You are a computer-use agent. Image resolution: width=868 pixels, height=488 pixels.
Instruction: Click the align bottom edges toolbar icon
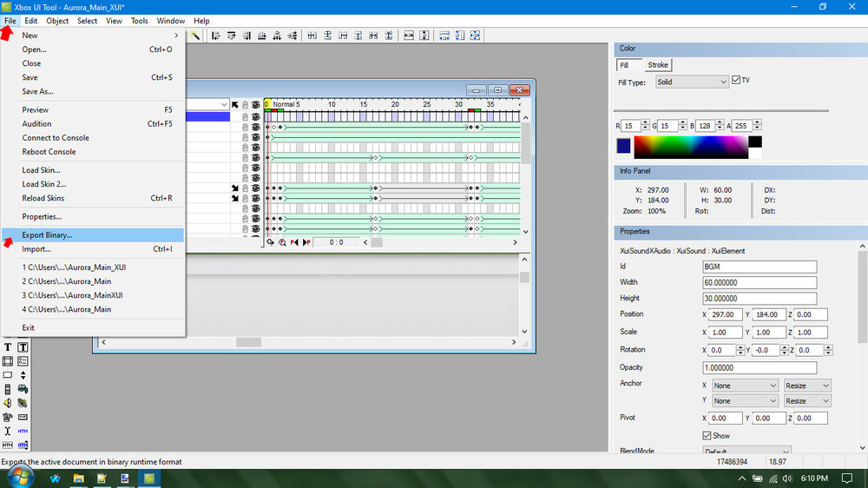262,36
